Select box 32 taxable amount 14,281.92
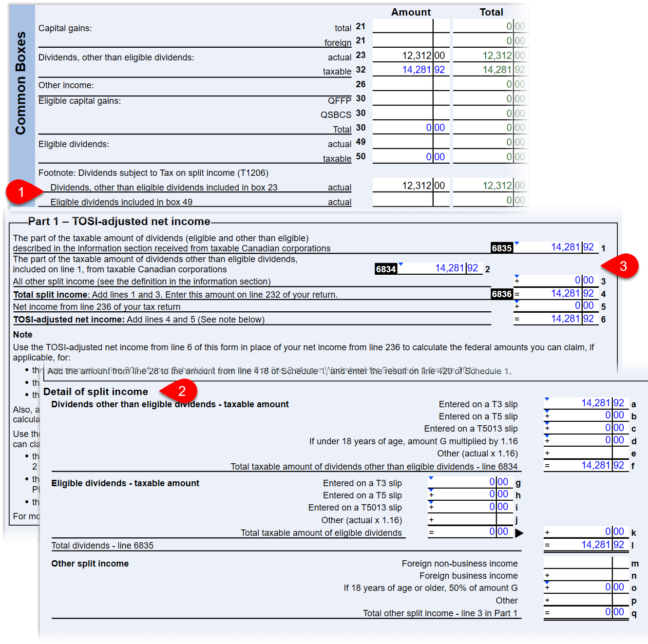This screenshot has width=648, height=644. coord(411,70)
